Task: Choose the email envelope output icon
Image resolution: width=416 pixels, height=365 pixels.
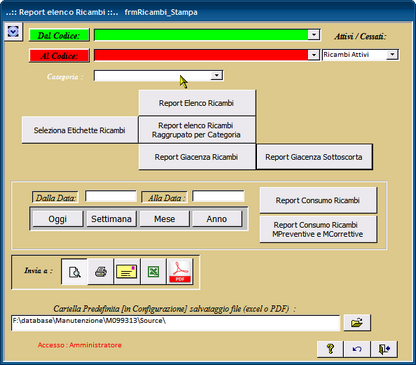Action: [127, 272]
